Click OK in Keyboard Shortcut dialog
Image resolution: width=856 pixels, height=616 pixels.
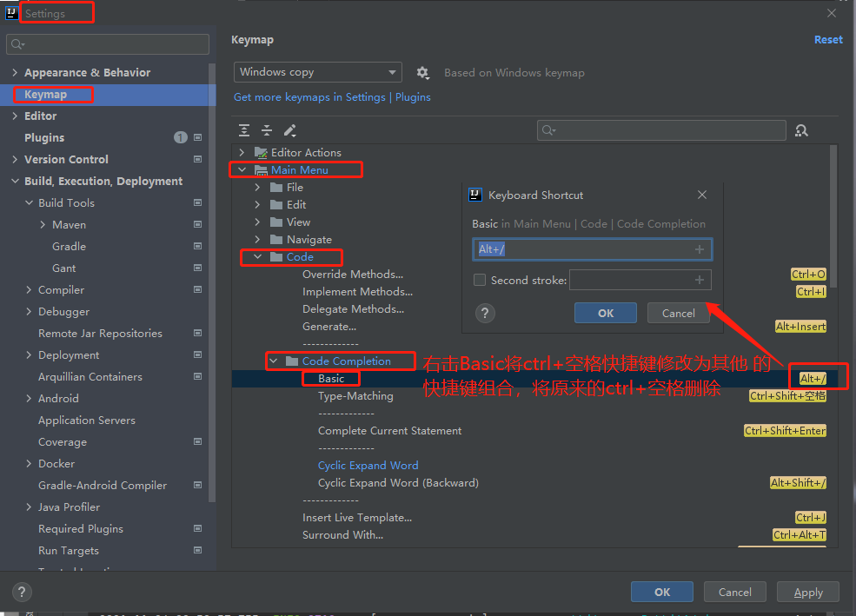(606, 313)
